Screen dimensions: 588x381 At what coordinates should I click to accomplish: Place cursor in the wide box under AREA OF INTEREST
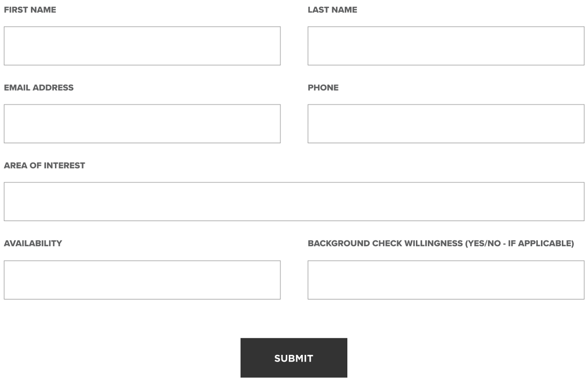point(294,202)
